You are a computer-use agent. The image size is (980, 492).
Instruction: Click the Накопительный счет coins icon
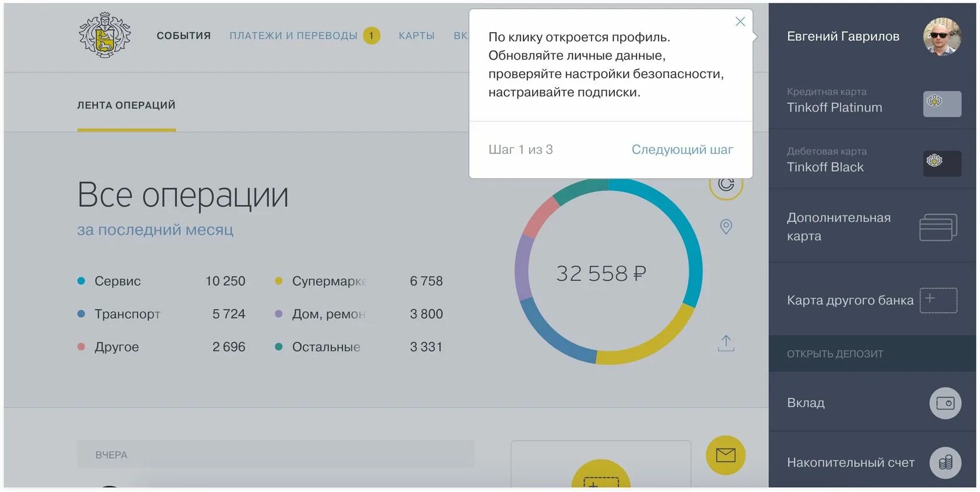click(945, 463)
